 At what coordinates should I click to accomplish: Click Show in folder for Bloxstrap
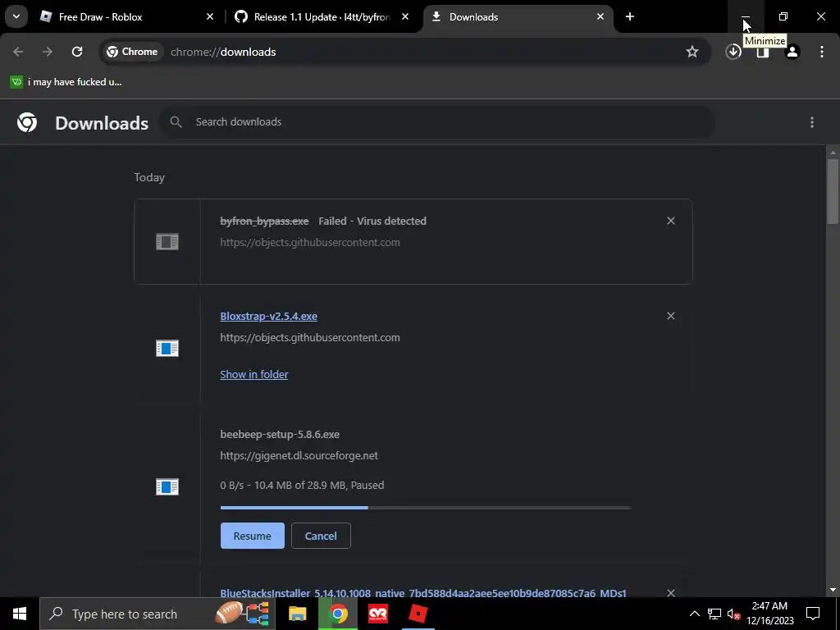[254, 374]
